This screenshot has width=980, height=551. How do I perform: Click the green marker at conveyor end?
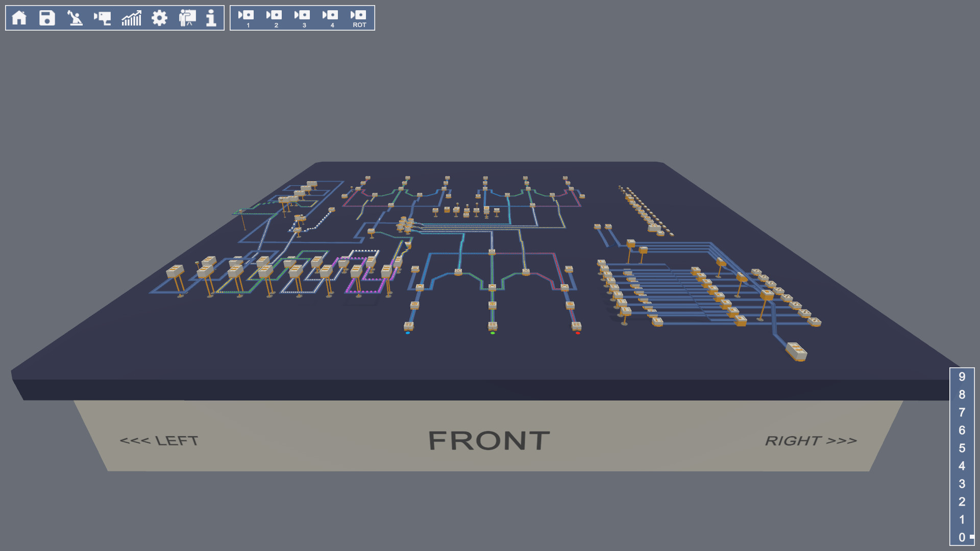(493, 333)
